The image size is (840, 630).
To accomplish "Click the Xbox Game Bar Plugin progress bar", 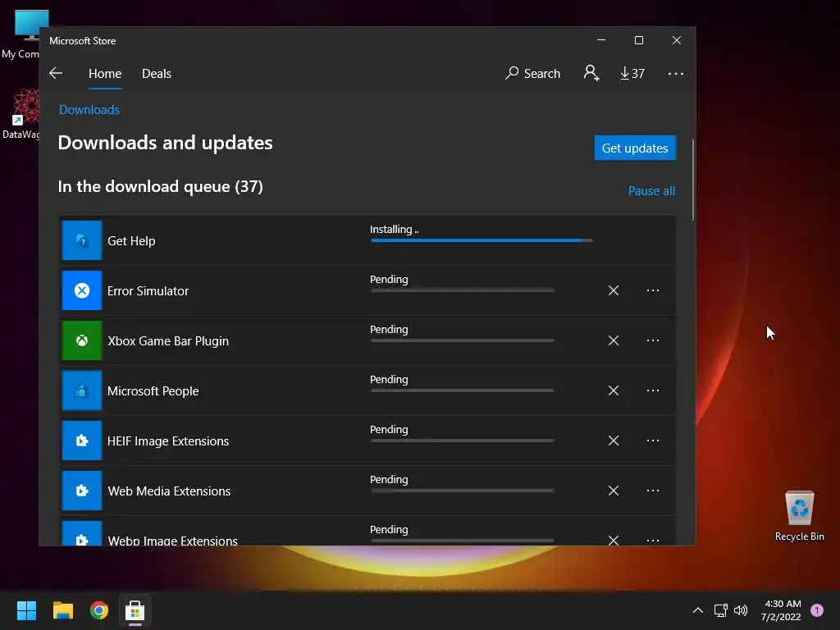I will pos(463,340).
